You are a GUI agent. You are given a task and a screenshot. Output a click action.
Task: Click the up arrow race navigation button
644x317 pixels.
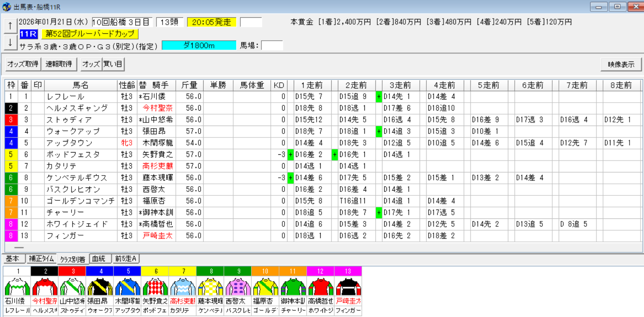coord(10,26)
